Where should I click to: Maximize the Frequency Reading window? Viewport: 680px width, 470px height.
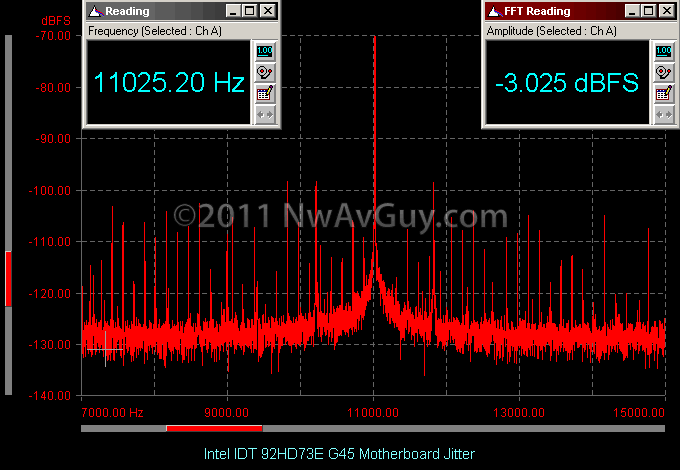tap(249, 11)
